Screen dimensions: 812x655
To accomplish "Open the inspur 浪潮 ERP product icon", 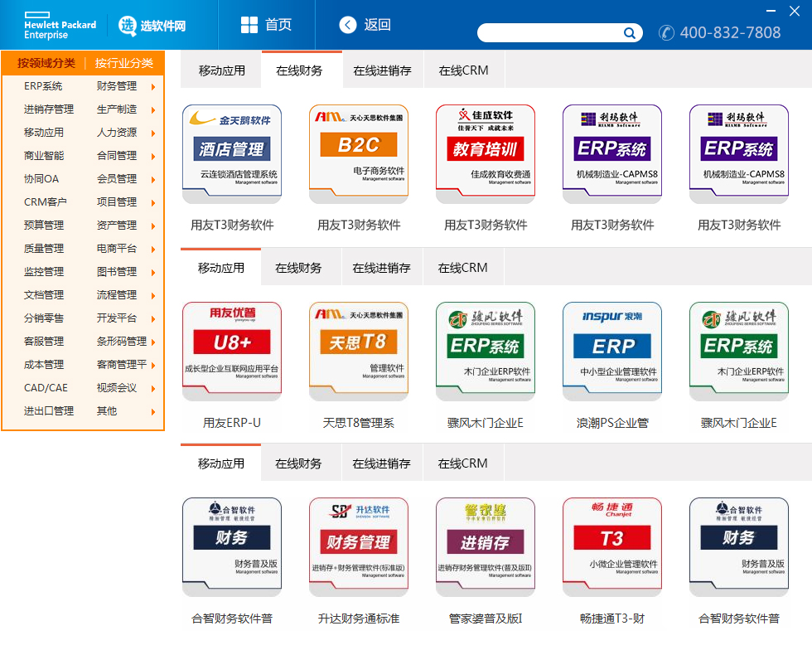I will pos(612,352).
